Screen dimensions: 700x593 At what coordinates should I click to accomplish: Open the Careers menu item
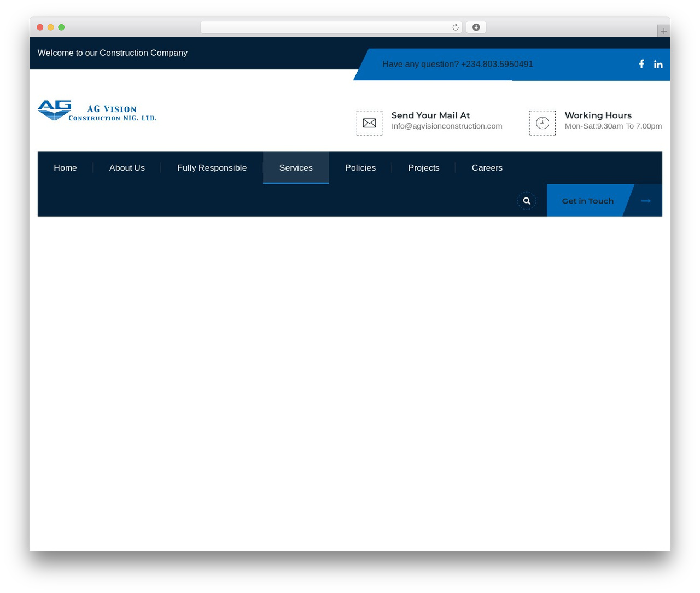tap(487, 168)
